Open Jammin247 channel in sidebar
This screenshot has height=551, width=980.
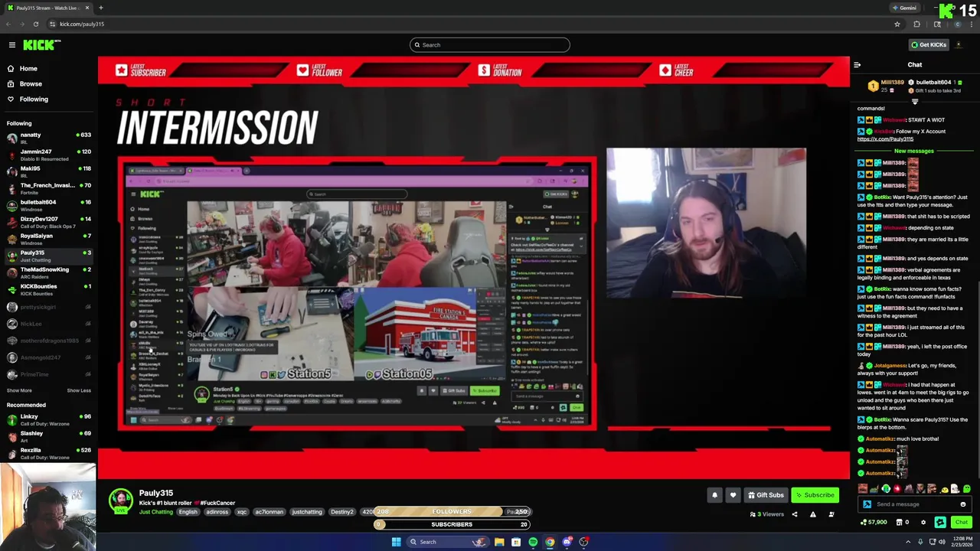pyautogui.click(x=47, y=155)
